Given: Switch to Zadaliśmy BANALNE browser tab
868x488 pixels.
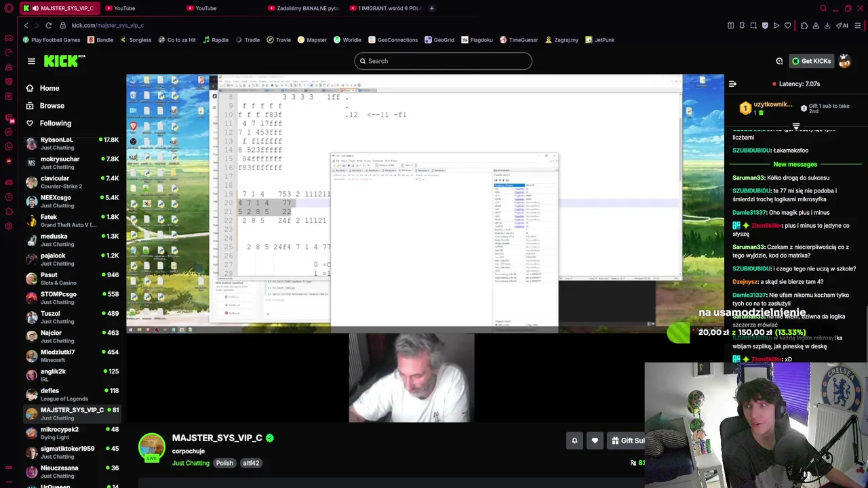Looking at the screenshot, I should pos(303,8).
